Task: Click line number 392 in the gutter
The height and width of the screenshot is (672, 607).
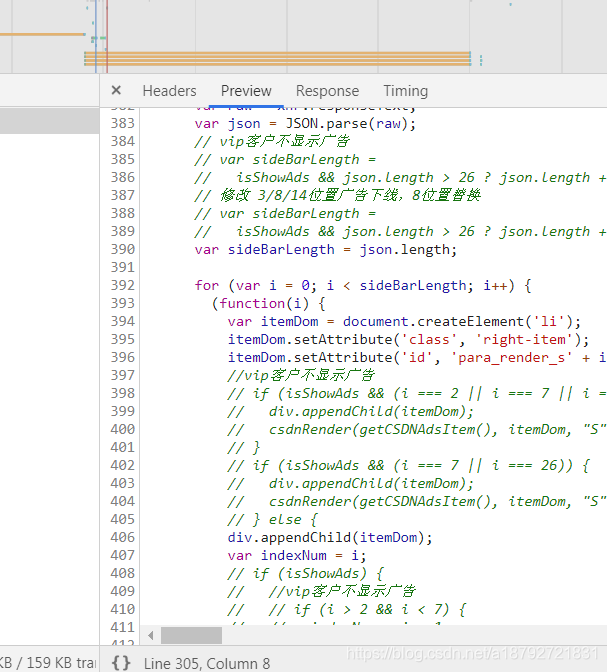Action: 123,285
